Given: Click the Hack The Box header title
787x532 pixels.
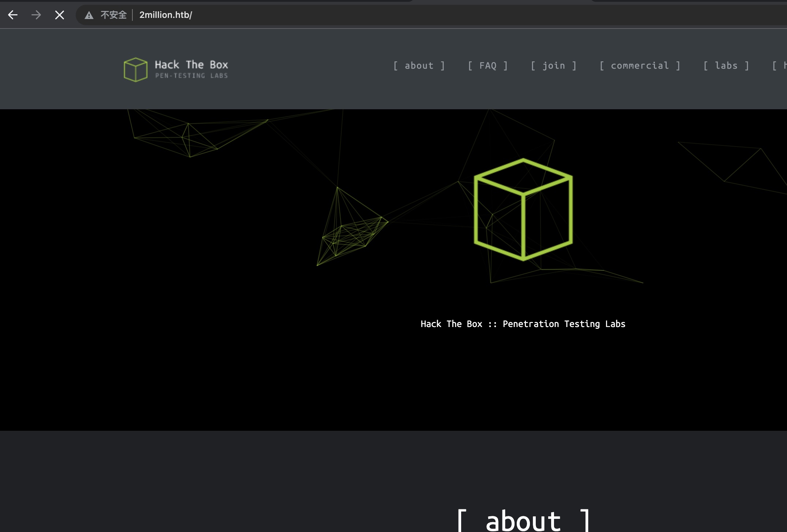Looking at the screenshot, I should (191, 65).
